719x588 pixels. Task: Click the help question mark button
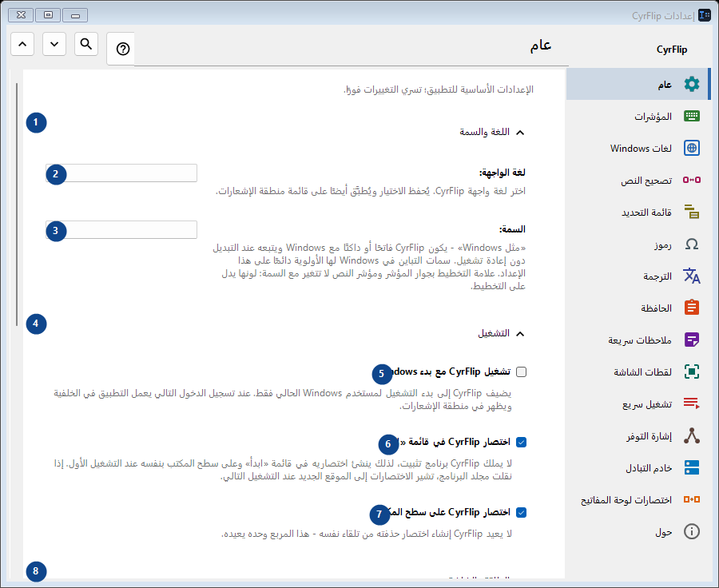click(122, 49)
